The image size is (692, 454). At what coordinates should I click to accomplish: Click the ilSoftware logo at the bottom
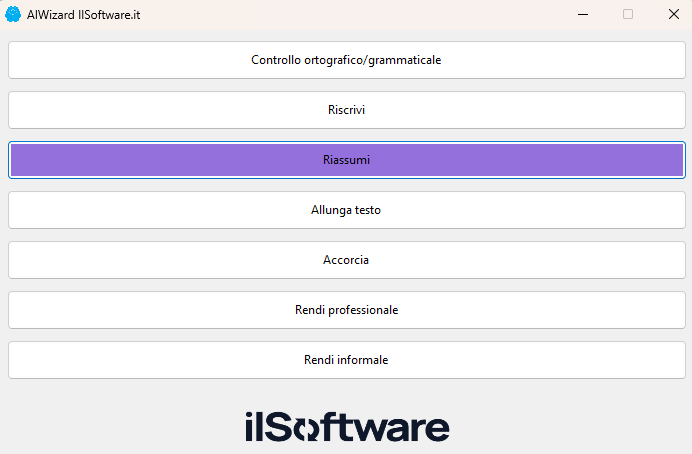tap(346, 426)
